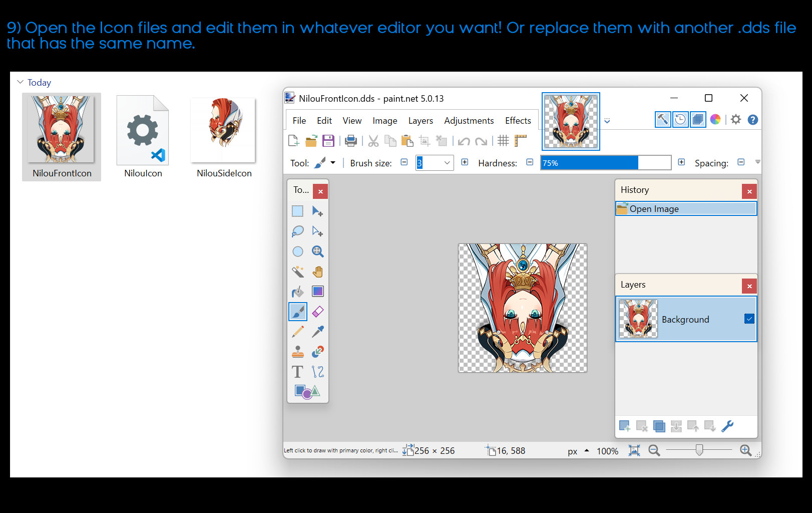This screenshot has width=812, height=513.
Task: Activate the Color Picker tool
Action: click(318, 331)
